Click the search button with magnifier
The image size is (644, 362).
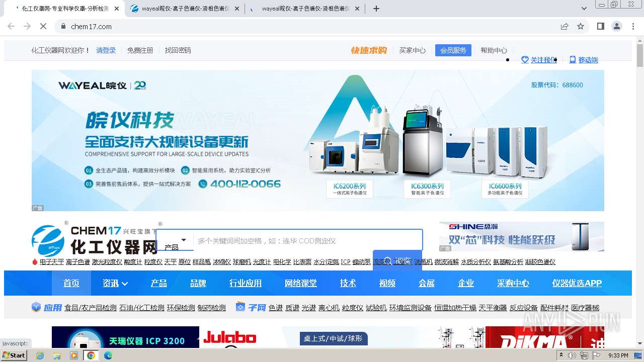[397, 260]
